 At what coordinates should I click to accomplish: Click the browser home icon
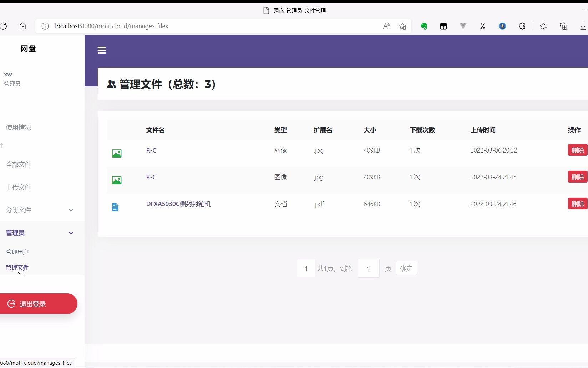[x=23, y=26]
